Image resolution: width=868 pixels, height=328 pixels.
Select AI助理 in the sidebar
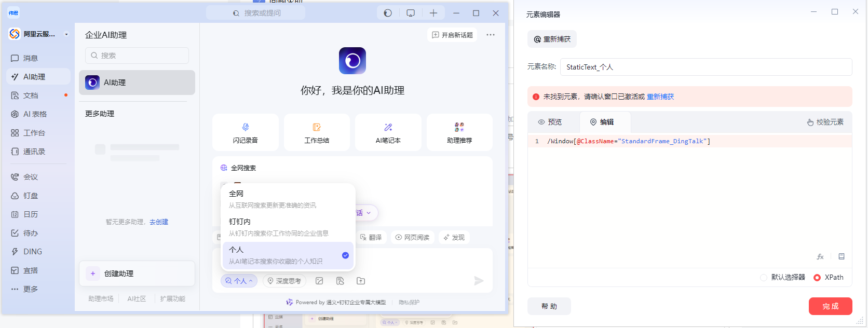click(x=38, y=77)
